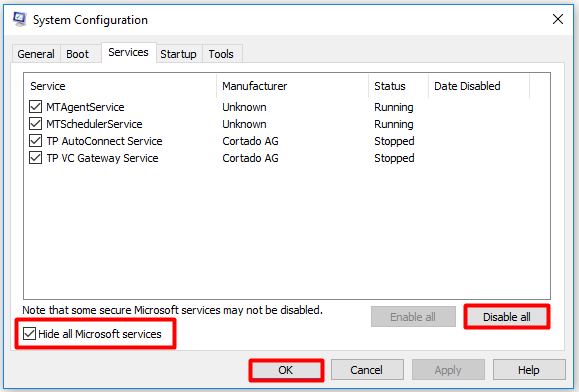
Task: Uncheck the MTSchedulerService checkbox
Action: [x=35, y=124]
